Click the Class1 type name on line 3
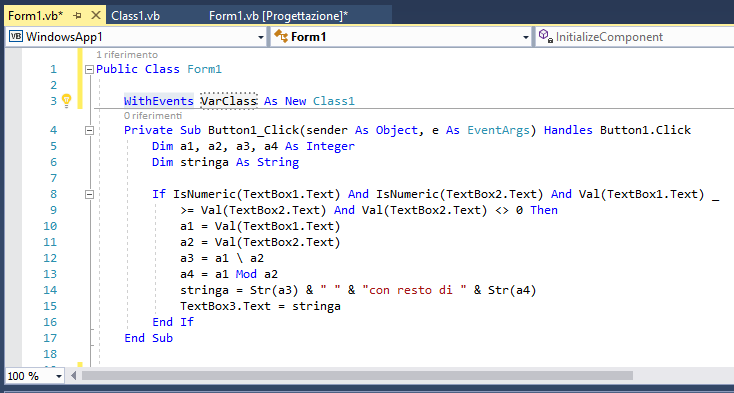734x393 pixels. (334, 101)
